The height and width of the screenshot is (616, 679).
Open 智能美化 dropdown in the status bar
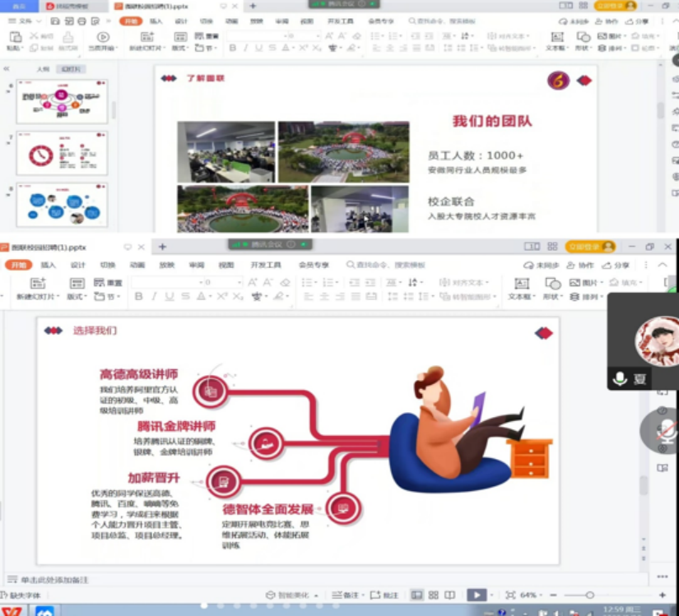click(292, 595)
